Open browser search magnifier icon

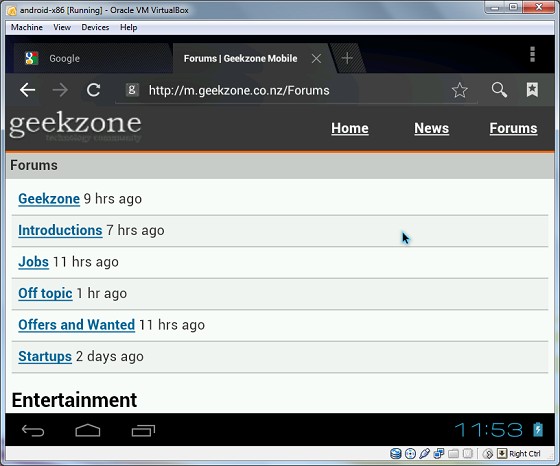click(x=499, y=90)
